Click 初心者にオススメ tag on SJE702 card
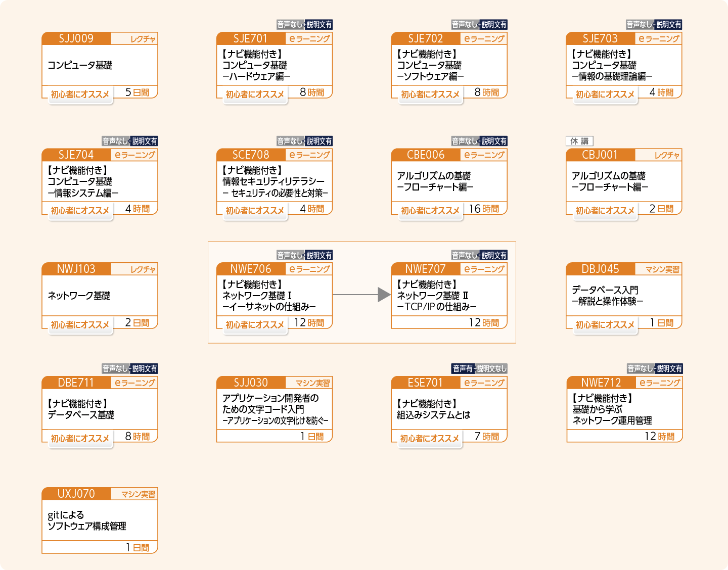The image size is (728, 570). tap(430, 94)
